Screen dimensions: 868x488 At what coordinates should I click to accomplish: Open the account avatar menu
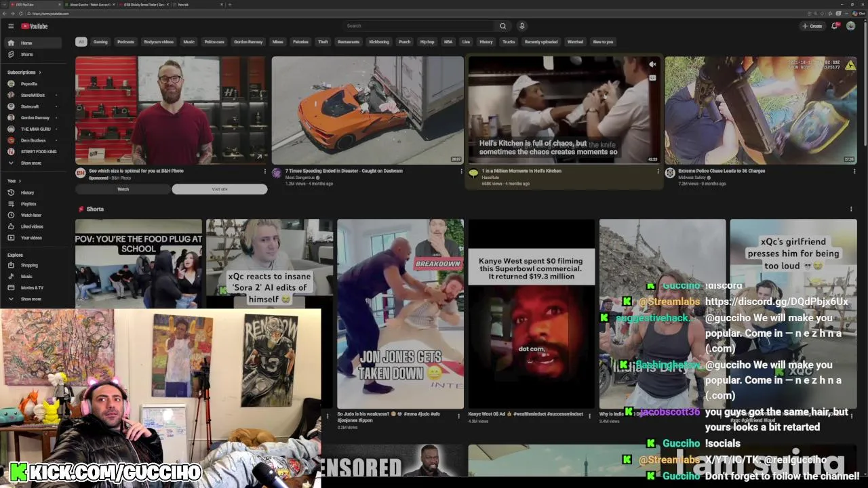850,26
